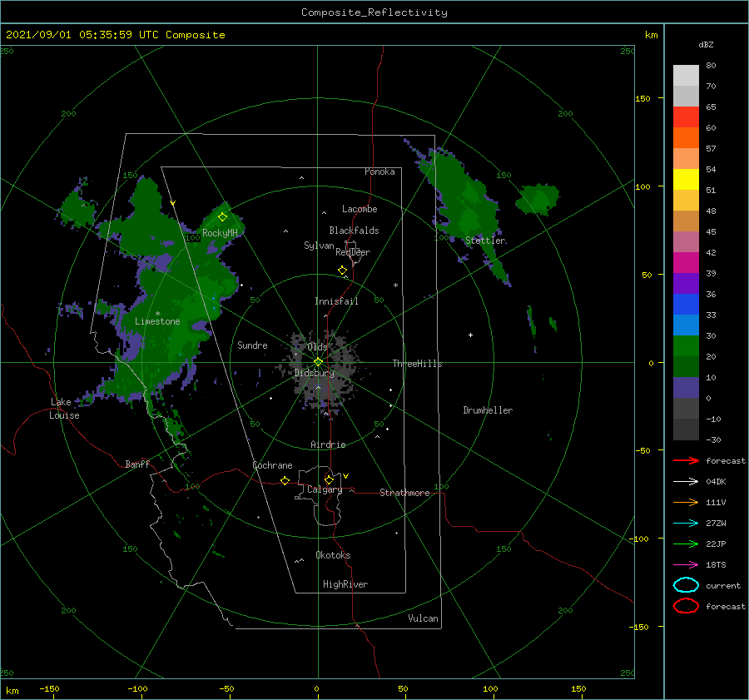Click the 04DK legend label
The height and width of the screenshot is (700, 749).
[716, 482]
